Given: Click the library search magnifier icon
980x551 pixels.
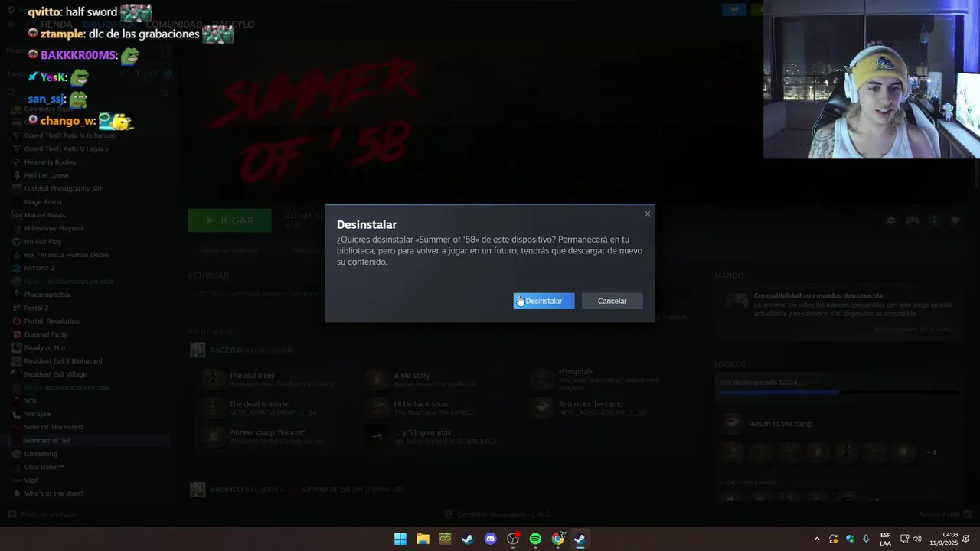Looking at the screenshot, I should click(11, 93).
